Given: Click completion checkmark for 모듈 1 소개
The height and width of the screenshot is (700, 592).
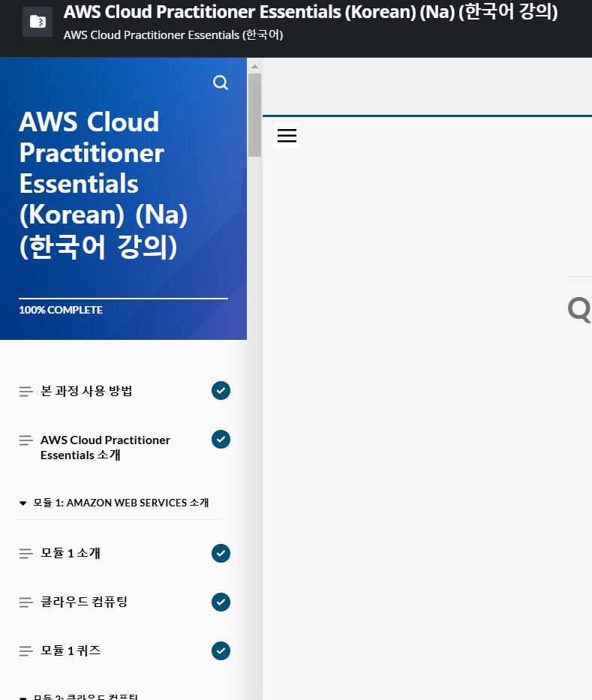Looking at the screenshot, I should point(221,553).
